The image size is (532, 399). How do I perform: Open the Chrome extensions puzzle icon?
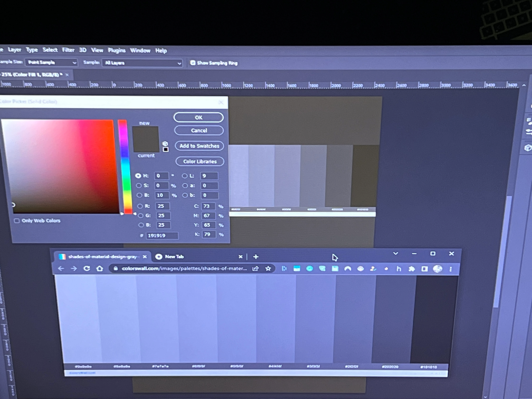[x=412, y=269]
